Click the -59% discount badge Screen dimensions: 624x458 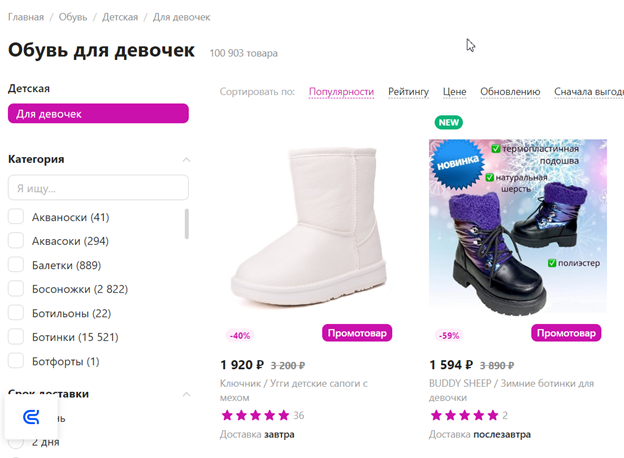449,335
